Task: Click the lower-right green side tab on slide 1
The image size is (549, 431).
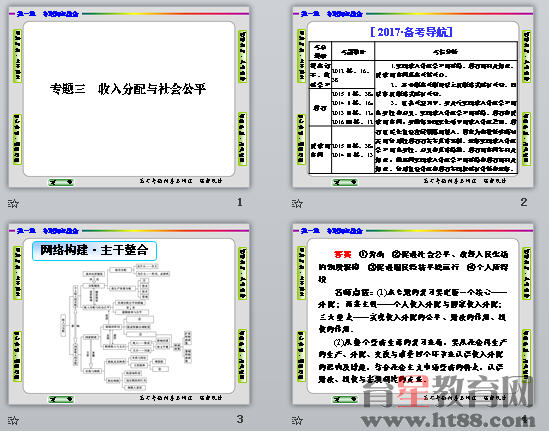Action: [242, 139]
